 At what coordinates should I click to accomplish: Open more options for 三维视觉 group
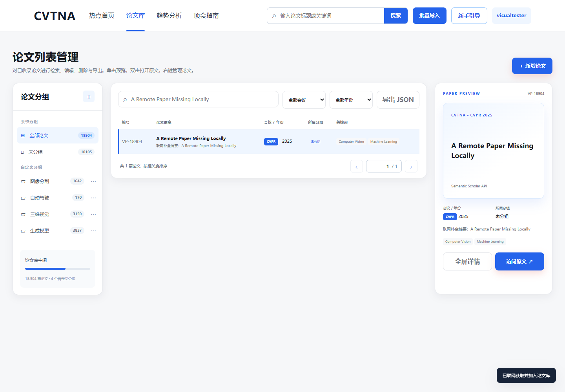pos(93,214)
